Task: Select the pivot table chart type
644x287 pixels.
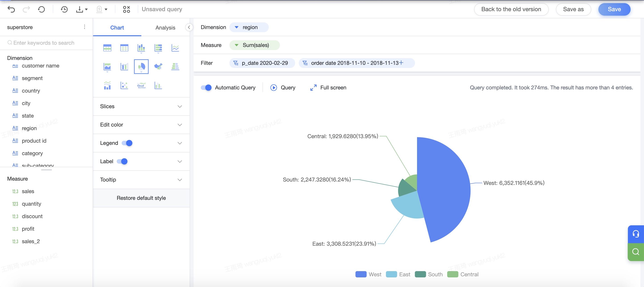Action: [107, 48]
